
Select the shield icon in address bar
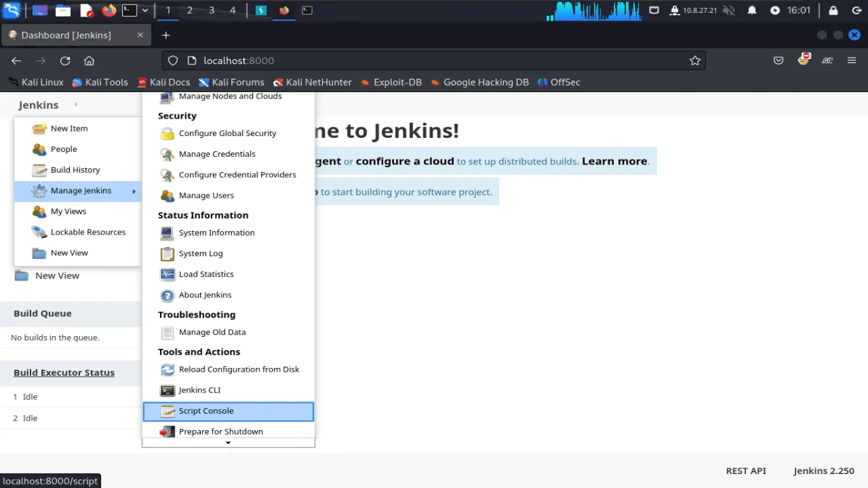pyautogui.click(x=173, y=61)
